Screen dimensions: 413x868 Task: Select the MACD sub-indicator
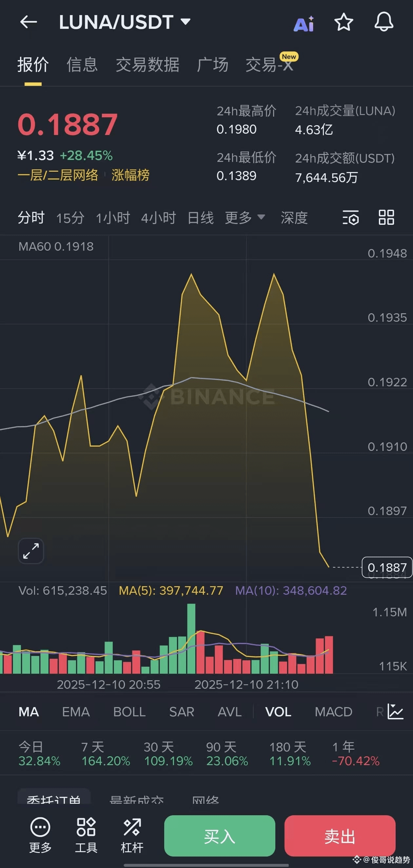pos(333,712)
